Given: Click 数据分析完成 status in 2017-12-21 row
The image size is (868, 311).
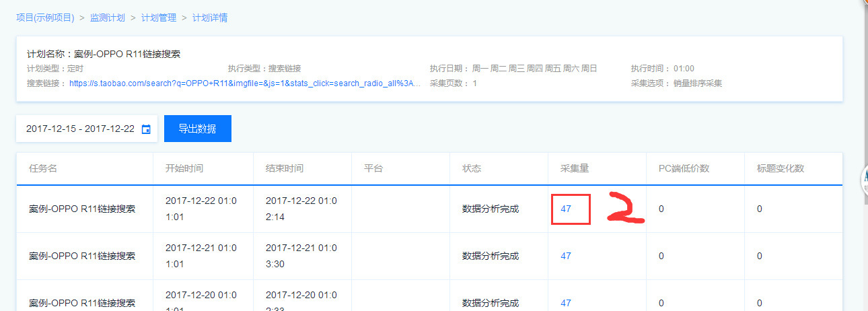Looking at the screenshot, I should 491,256.
